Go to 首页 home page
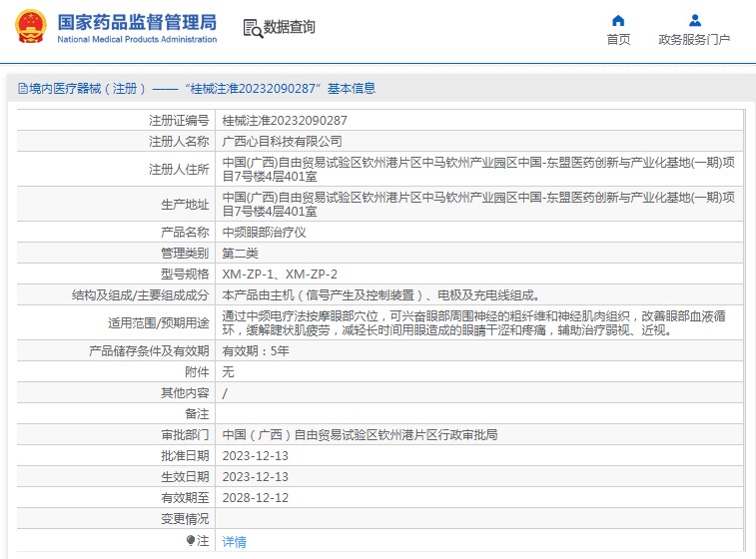The image size is (756, 559). (x=618, y=40)
